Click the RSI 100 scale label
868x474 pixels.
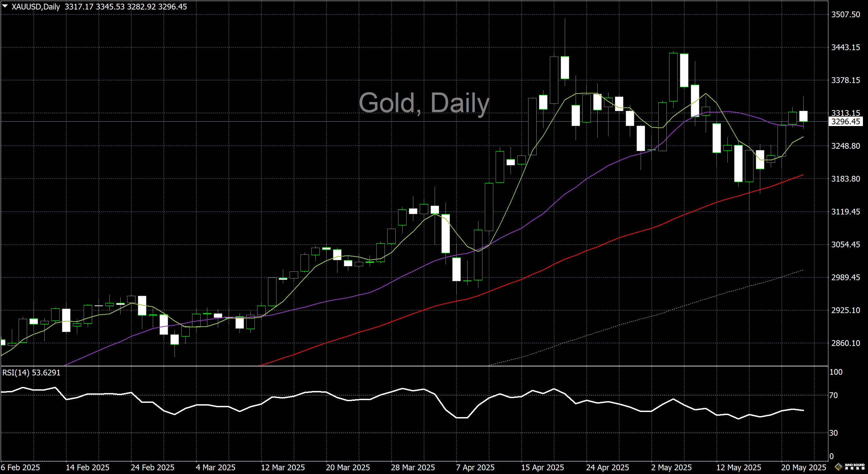click(x=836, y=372)
